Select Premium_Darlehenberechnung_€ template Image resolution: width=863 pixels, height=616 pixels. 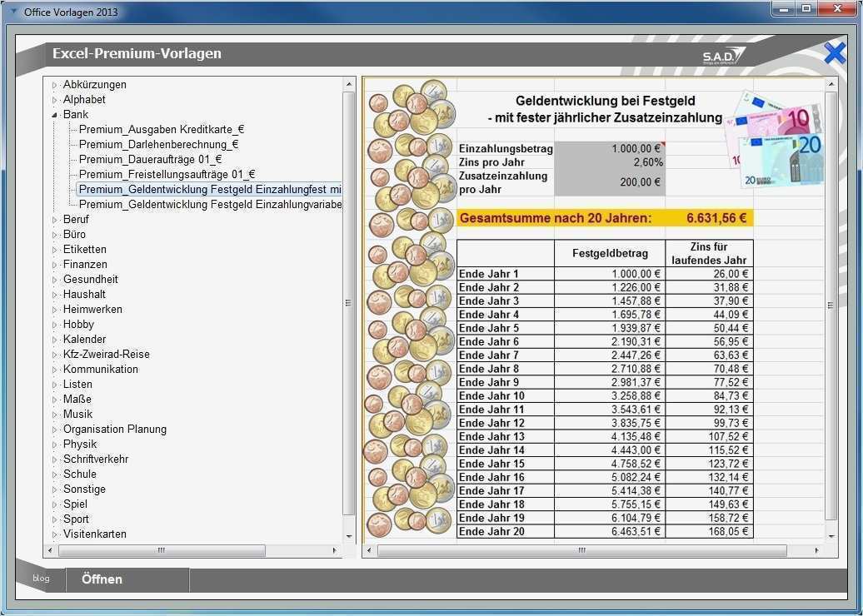click(x=158, y=144)
